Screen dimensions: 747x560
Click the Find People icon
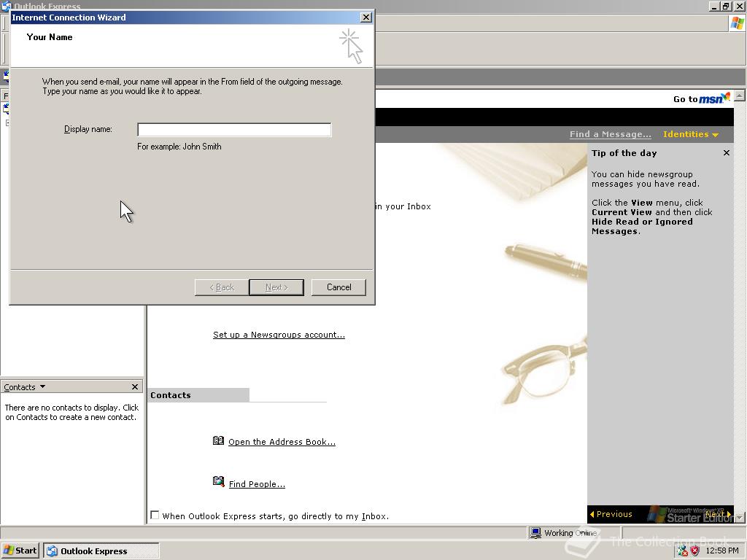pos(218,481)
